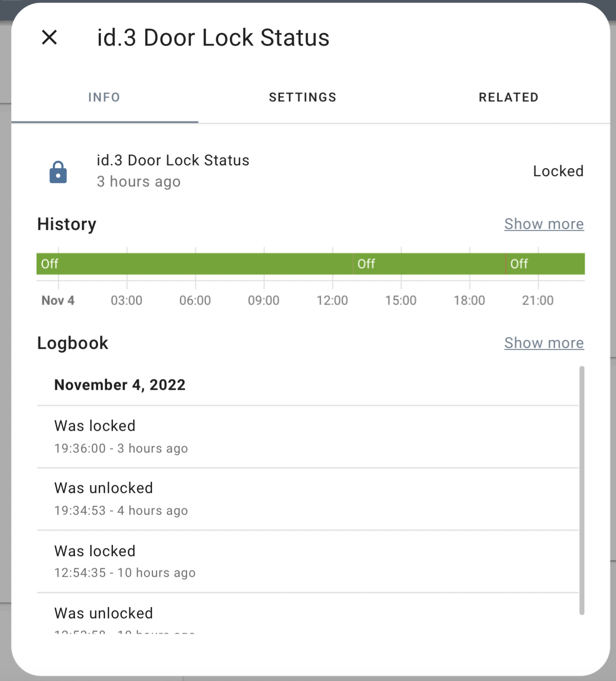
Task: Select the INFO tab
Action: coord(104,97)
